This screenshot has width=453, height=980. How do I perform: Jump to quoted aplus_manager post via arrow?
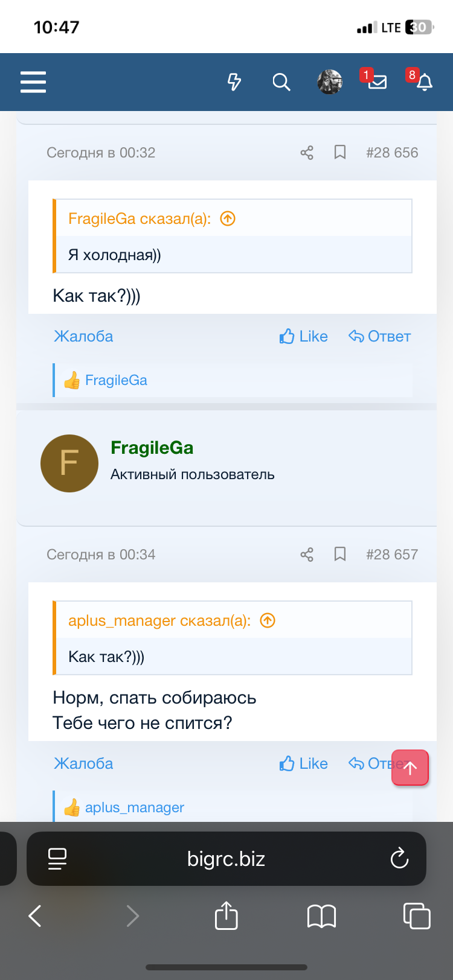coord(268,620)
